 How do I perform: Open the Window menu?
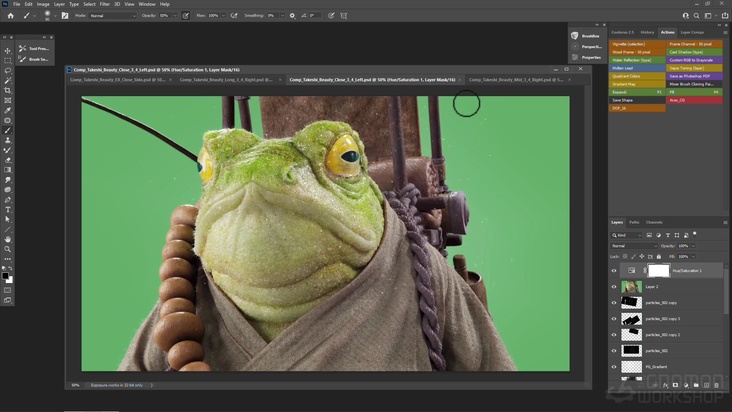coord(147,4)
